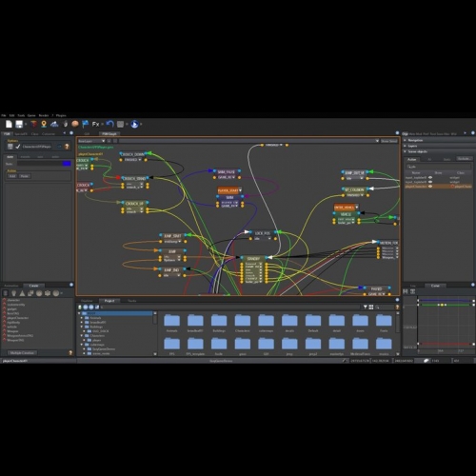
Task: Toggle the eye for the highlighted playerCharacter row
Action: click(x=430, y=187)
